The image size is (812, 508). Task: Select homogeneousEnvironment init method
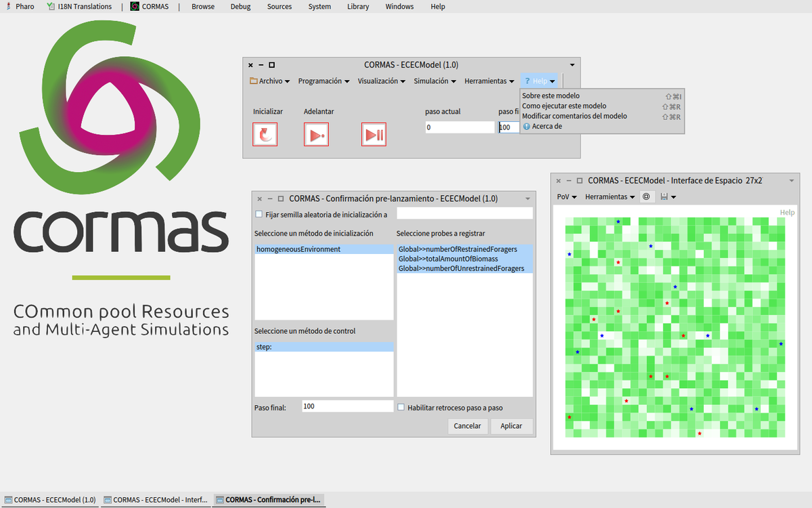point(324,249)
